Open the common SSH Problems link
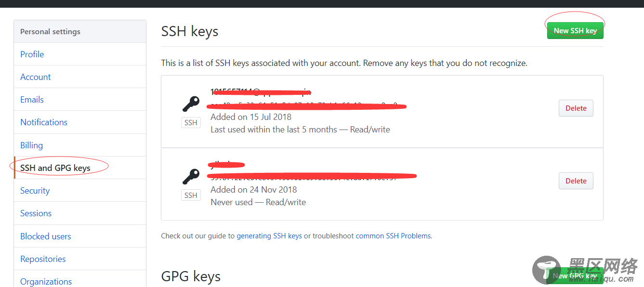The height and width of the screenshot is (287, 644). [394, 236]
